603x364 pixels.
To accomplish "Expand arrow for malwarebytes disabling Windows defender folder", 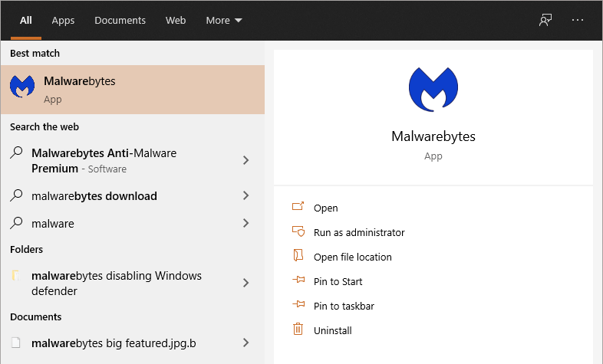I will pos(245,284).
